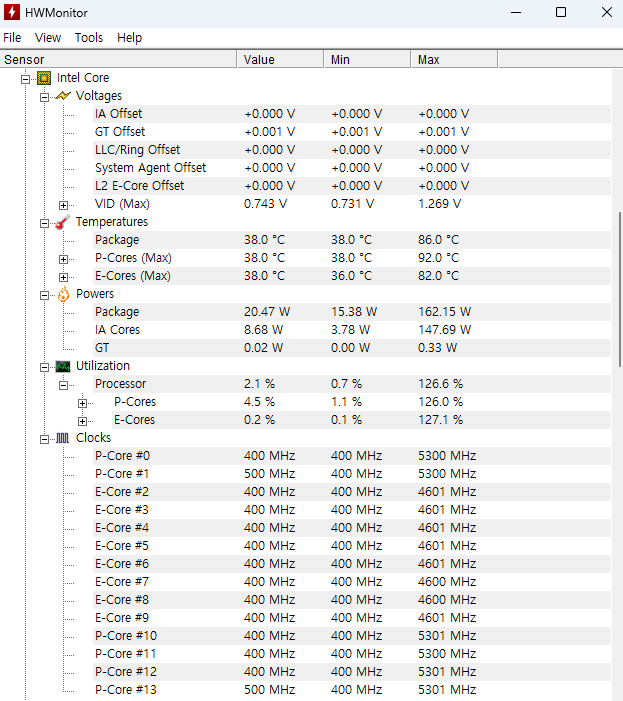Click the 127.1 % E-Cores max utilization
The height and width of the screenshot is (701, 623).
coord(440,420)
